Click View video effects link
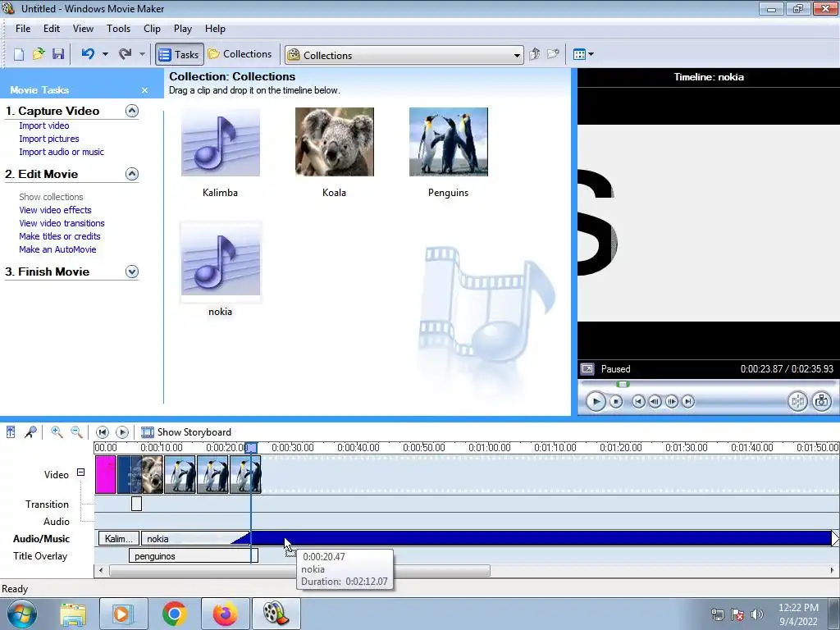Viewport: 840px width, 630px height. pos(55,210)
